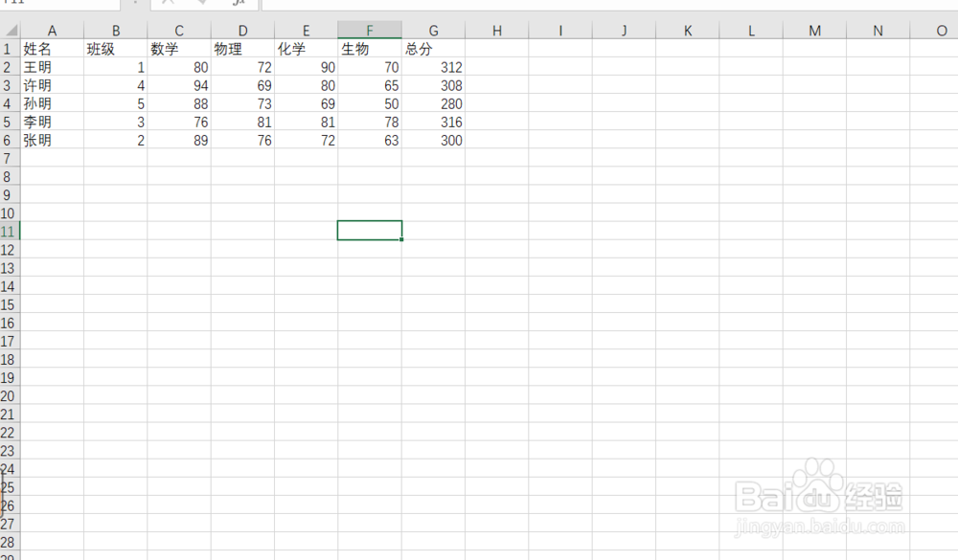Select row 20 header
The height and width of the screenshot is (560, 958).
pos(10,395)
